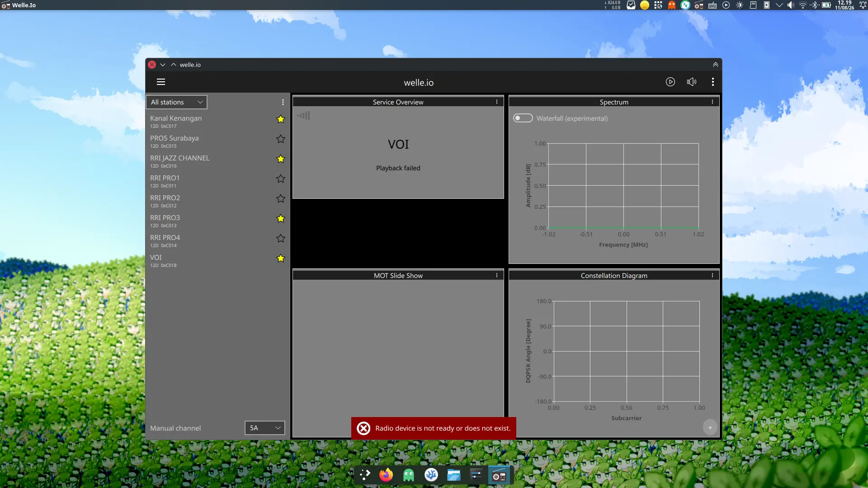This screenshot has width=868, height=488.
Task: Open the file manager from the dock
Action: click(454, 475)
